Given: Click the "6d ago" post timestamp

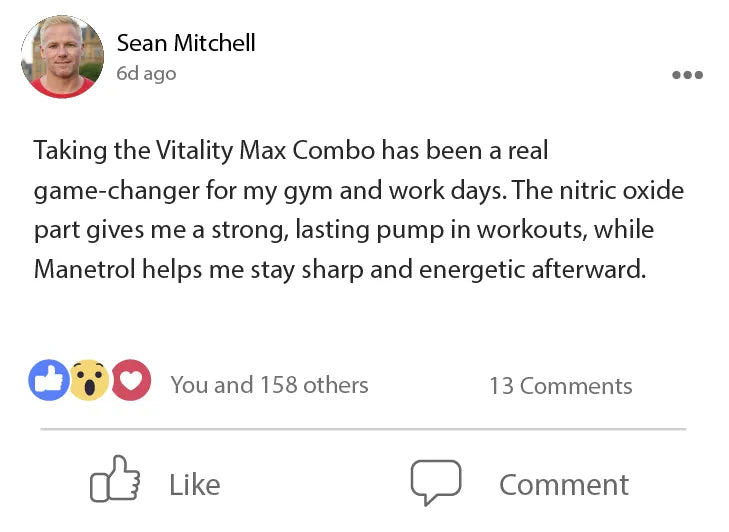Looking at the screenshot, I should [x=146, y=74].
